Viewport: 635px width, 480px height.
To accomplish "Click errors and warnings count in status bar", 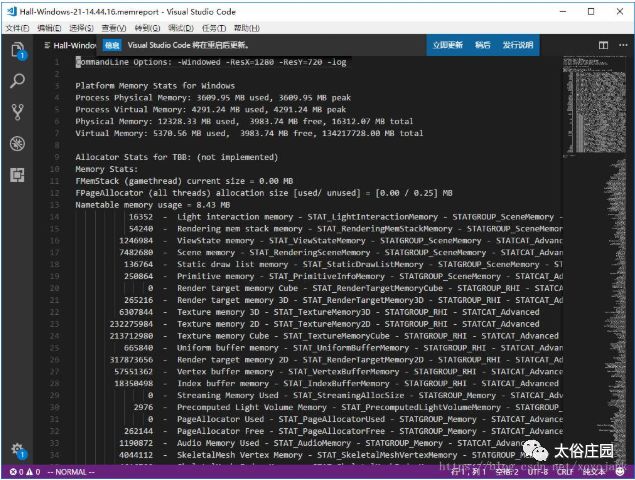I will click(x=25, y=472).
